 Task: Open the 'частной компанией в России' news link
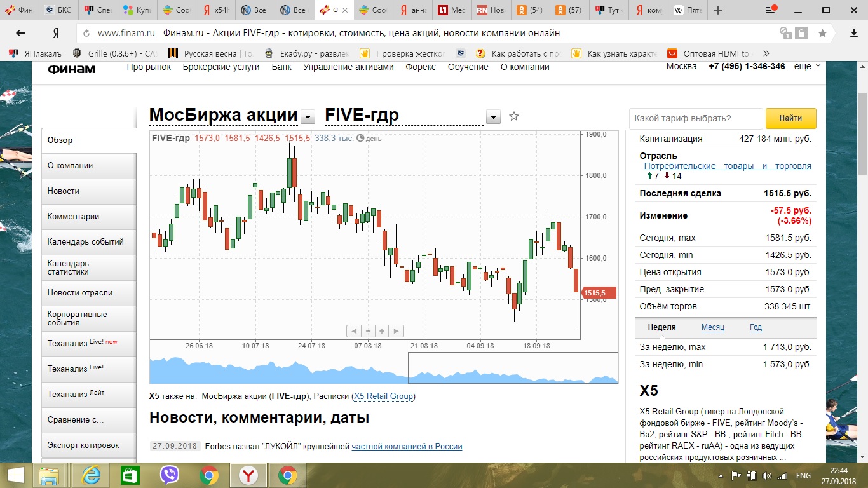coord(407,446)
